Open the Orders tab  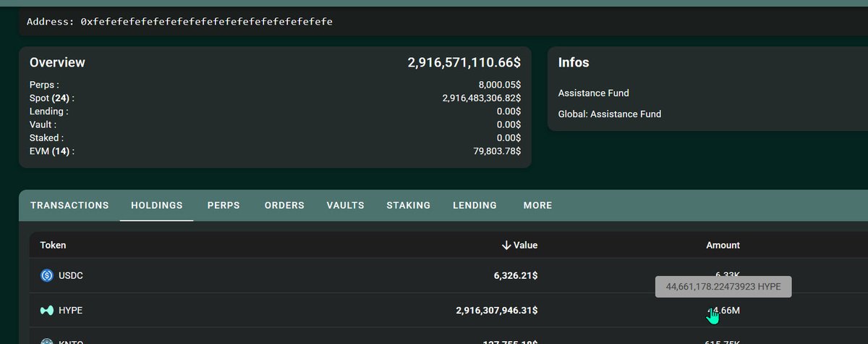coord(284,206)
